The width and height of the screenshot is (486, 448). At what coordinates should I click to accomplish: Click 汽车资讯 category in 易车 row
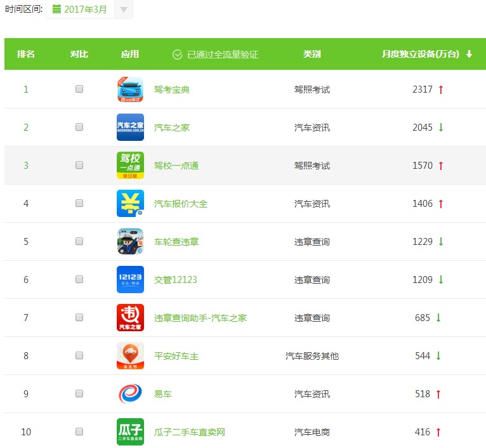tap(312, 394)
